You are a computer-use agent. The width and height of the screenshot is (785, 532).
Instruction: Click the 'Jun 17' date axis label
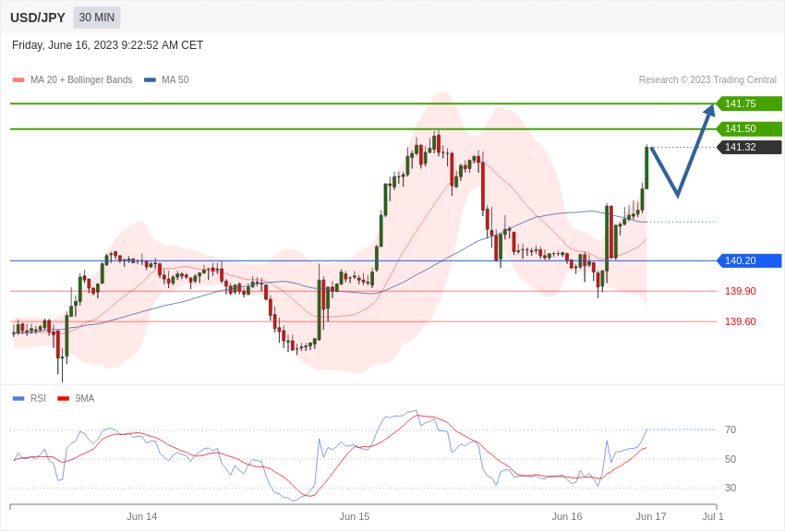pos(651,516)
